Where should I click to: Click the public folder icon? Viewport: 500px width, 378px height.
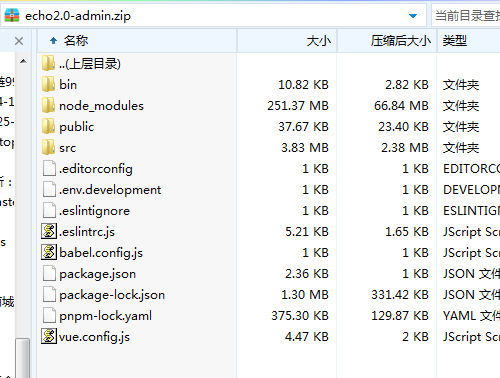pyautogui.click(x=49, y=126)
